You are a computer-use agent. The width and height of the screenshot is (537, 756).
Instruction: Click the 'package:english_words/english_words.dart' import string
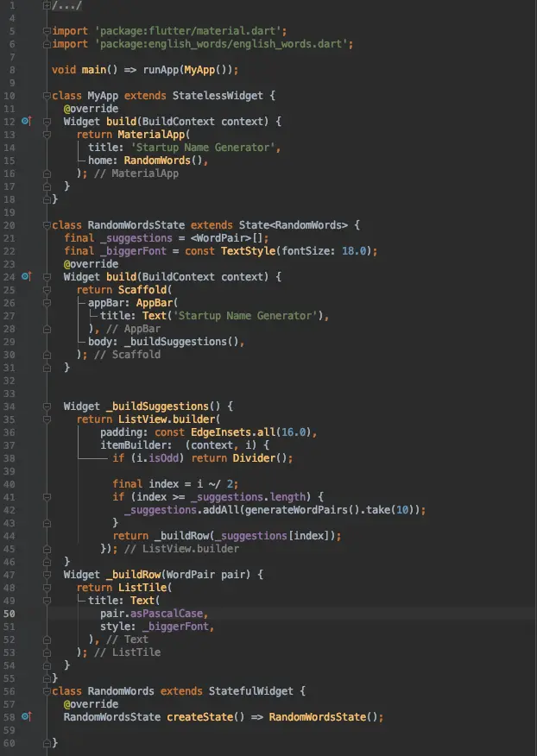(224, 44)
